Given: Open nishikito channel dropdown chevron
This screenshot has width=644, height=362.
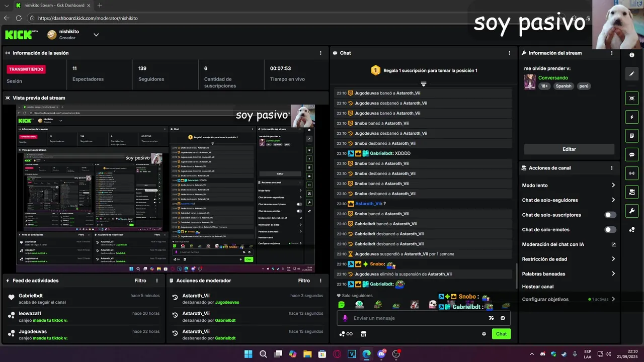Looking at the screenshot, I should (96, 35).
